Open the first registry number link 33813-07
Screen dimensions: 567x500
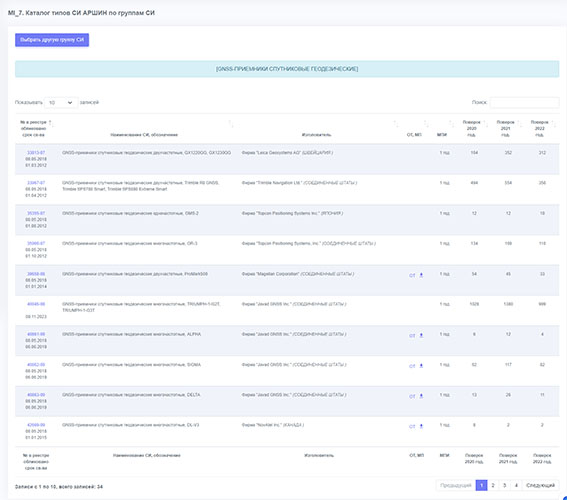click(36, 153)
